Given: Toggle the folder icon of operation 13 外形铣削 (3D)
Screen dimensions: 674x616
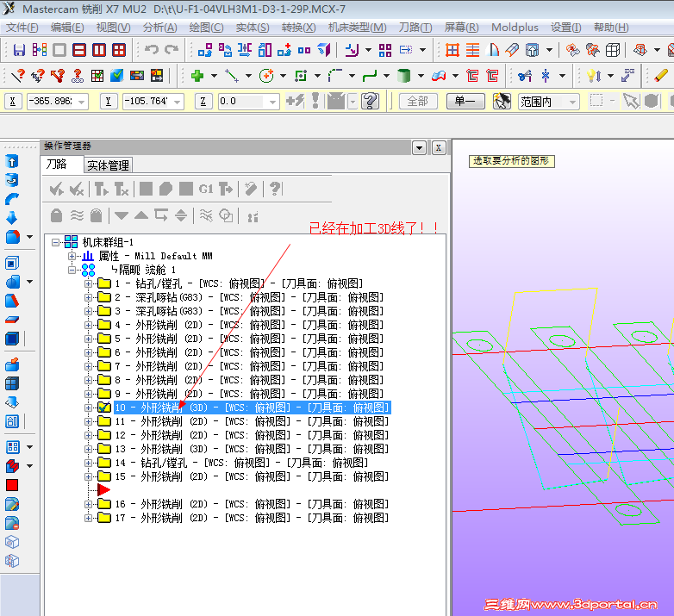Looking at the screenshot, I should pyautogui.click(x=104, y=449).
